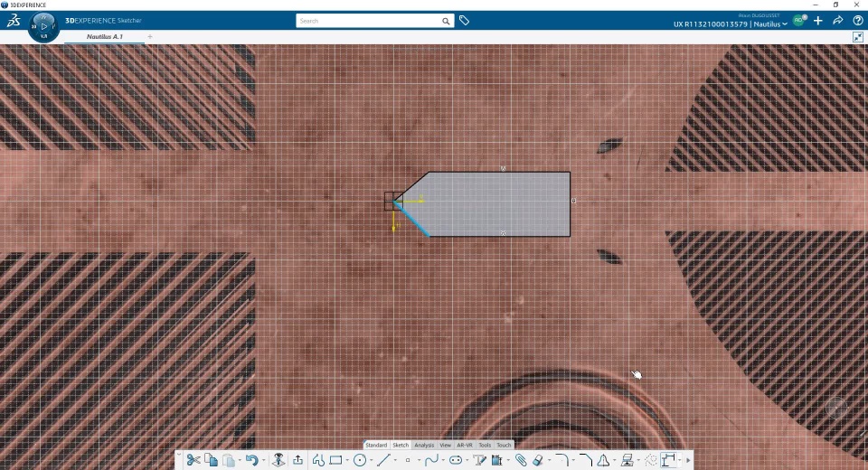Select the Text sketch tool
The image size is (868, 470).
click(x=479, y=460)
